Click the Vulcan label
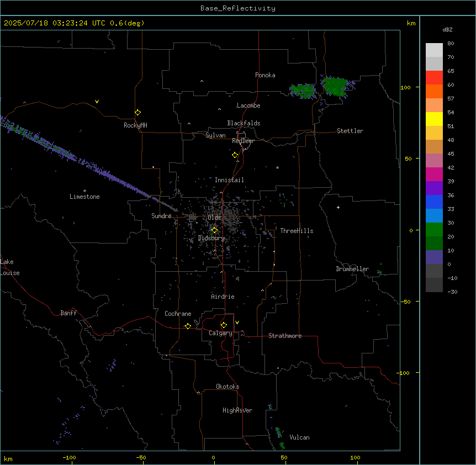This screenshot has height=465, width=476. coord(299,437)
